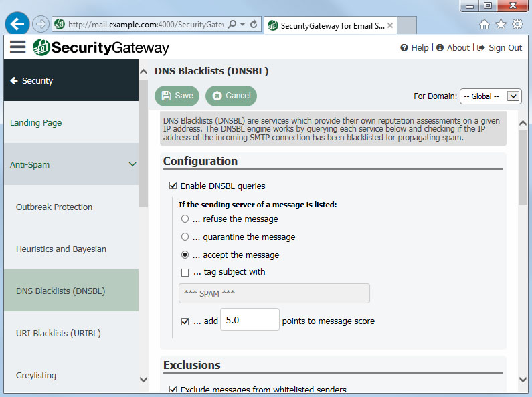
Task: Click the SecurityGateway logo
Action: 101,47
